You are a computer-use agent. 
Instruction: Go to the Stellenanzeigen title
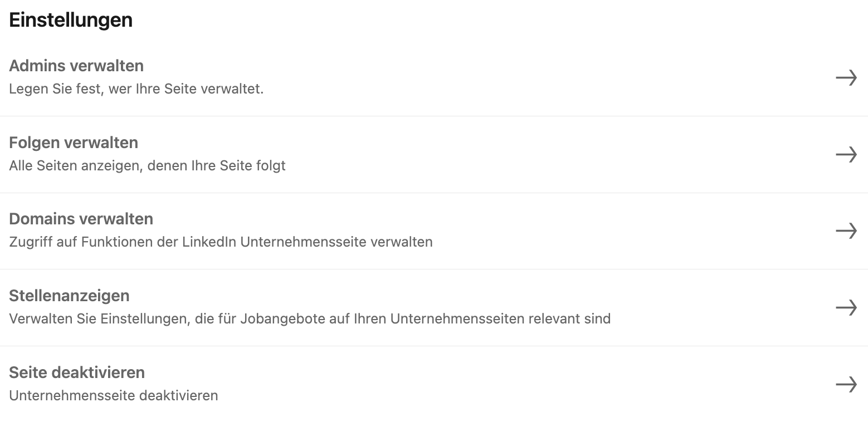click(x=69, y=296)
